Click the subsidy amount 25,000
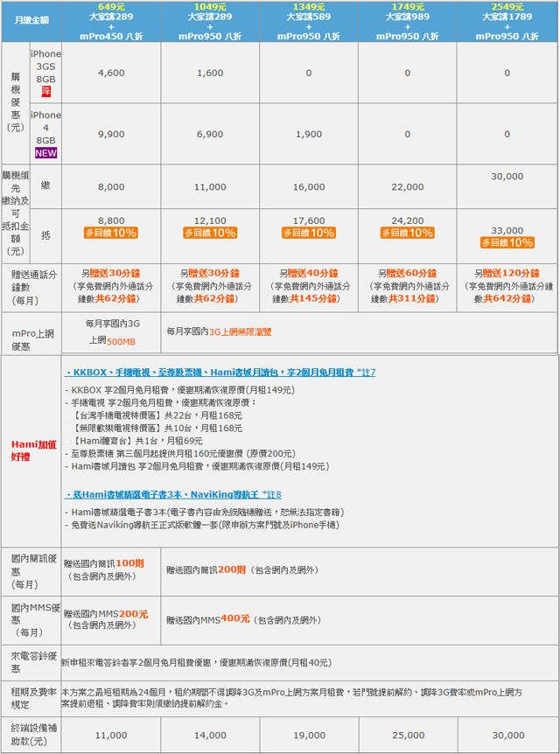The image size is (560, 754). click(408, 736)
